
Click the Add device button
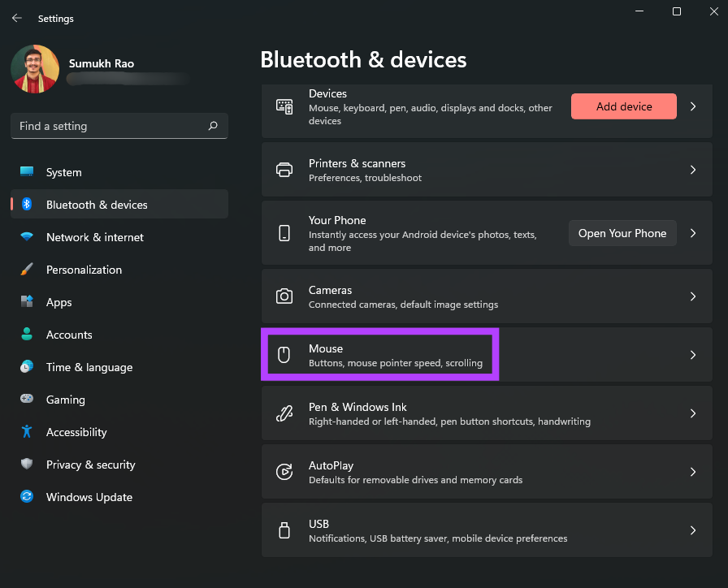[x=623, y=106]
